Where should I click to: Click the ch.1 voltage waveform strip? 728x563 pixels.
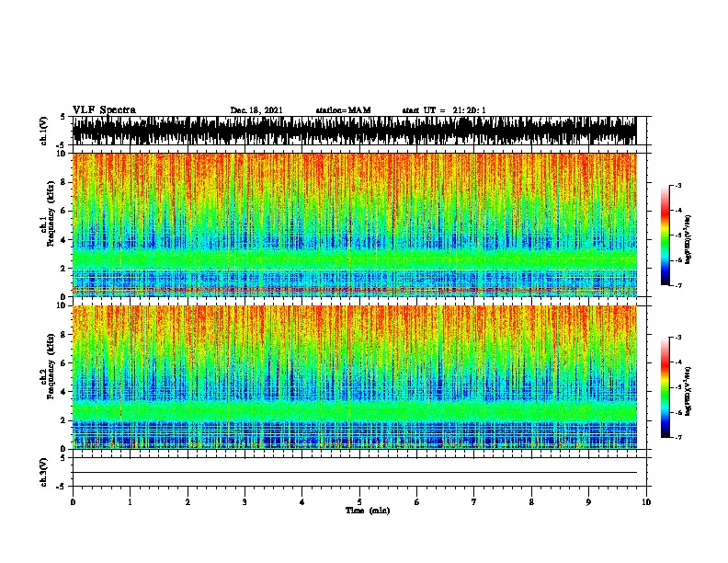coord(354,131)
